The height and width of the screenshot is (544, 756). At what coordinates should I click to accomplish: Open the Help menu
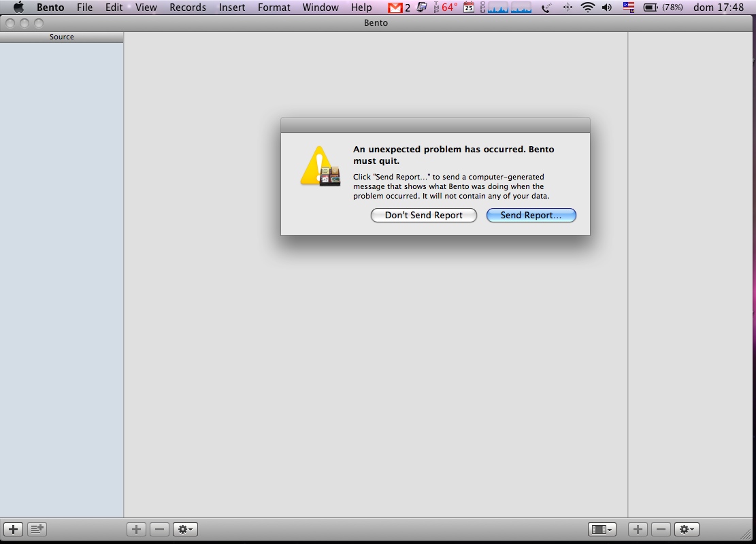click(x=361, y=7)
